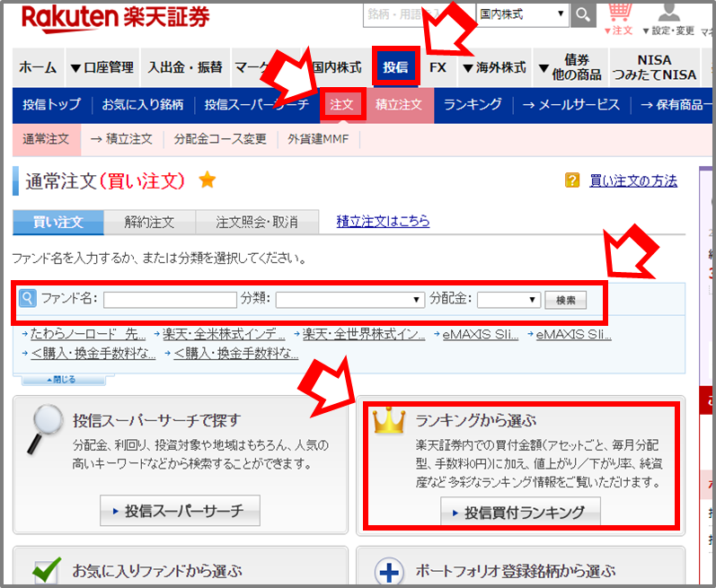Viewport: 716px width, 588px height.
Task: Open the FX navigation tab
Action: point(438,67)
